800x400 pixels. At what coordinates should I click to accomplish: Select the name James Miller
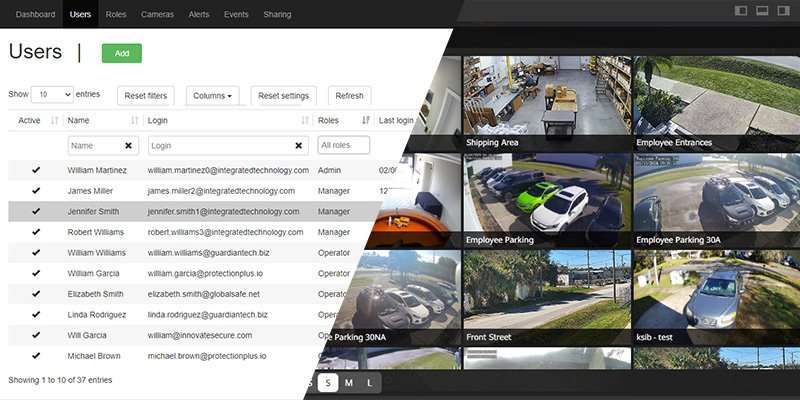coord(90,191)
